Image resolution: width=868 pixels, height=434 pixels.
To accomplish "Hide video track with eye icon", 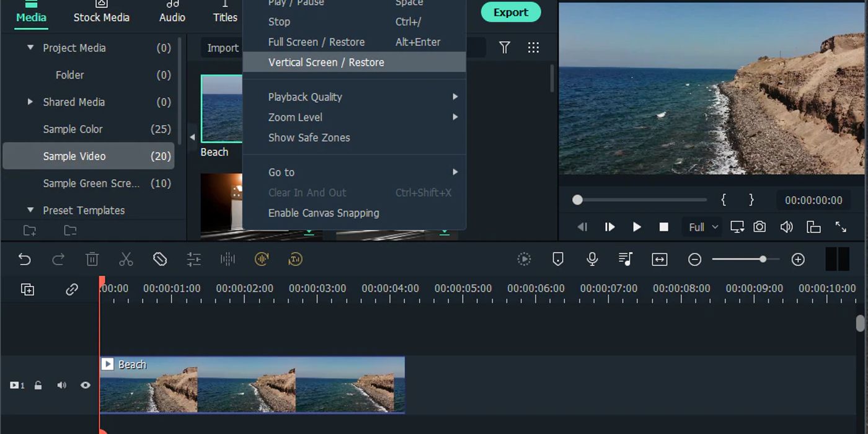I will pos(86,385).
